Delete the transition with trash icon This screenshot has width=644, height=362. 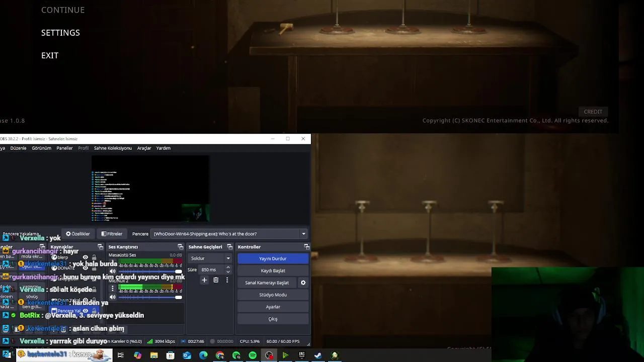click(216, 280)
